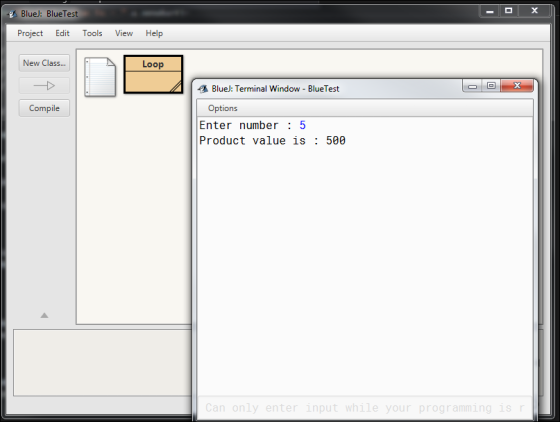This screenshot has width=560, height=422.
Task: Click the BlueJ icon in the main title bar
Action: (12, 14)
